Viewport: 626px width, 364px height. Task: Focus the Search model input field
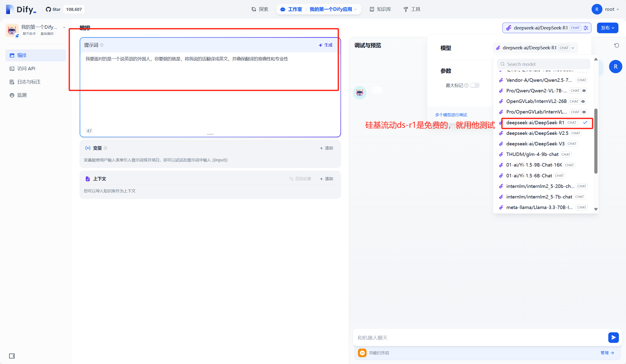(x=544, y=64)
